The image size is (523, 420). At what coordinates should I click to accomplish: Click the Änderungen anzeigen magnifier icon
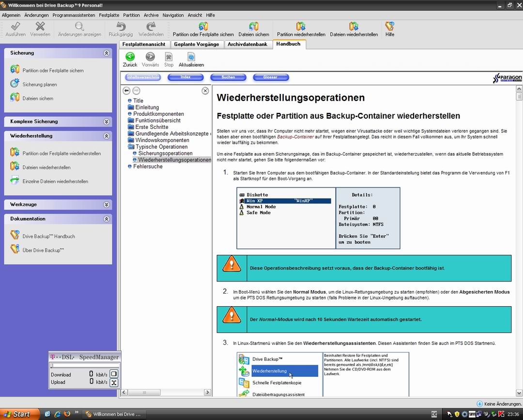tap(79, 26)
